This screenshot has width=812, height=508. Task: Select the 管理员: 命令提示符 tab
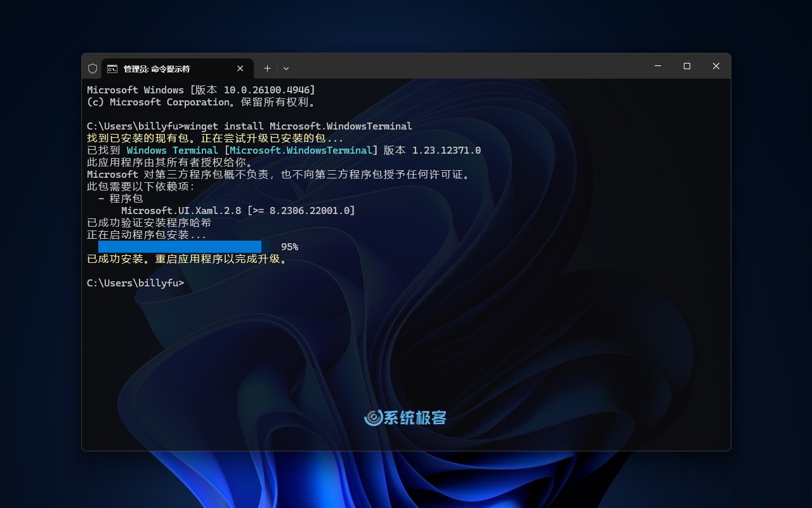[x=178, y=69]
